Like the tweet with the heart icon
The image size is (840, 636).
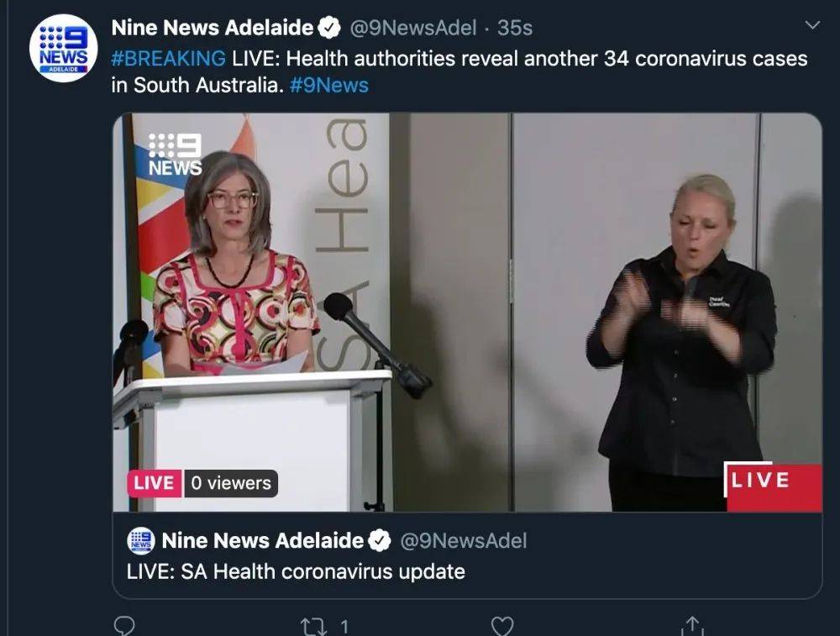point(502,626)
